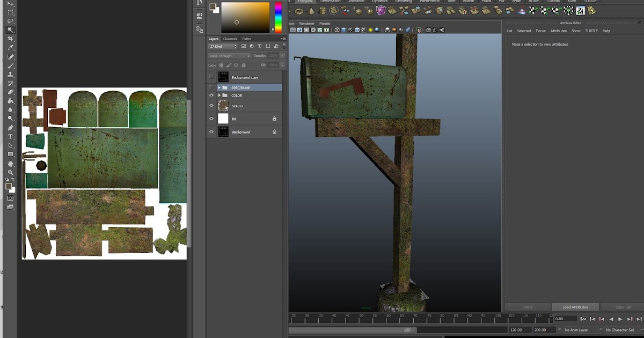Select the Path Selection tool
Screen dimensions: 644x338
pos(10,145)
